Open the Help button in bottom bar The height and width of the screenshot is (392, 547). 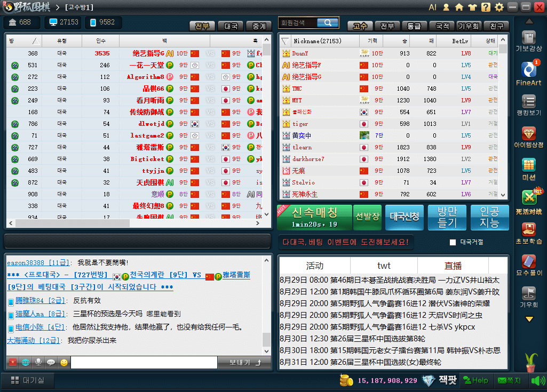click(476, 380)
